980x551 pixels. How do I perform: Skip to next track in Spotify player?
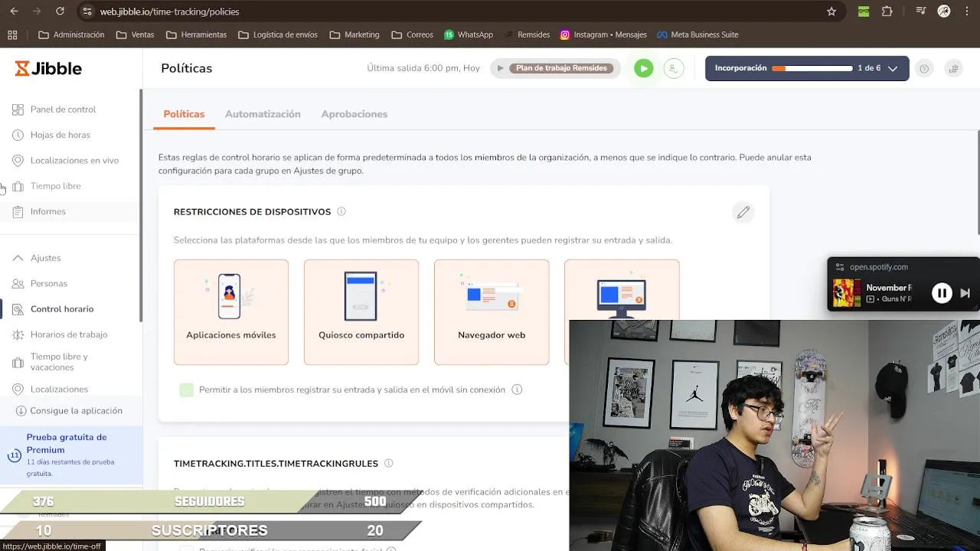(x=965, y=293)
